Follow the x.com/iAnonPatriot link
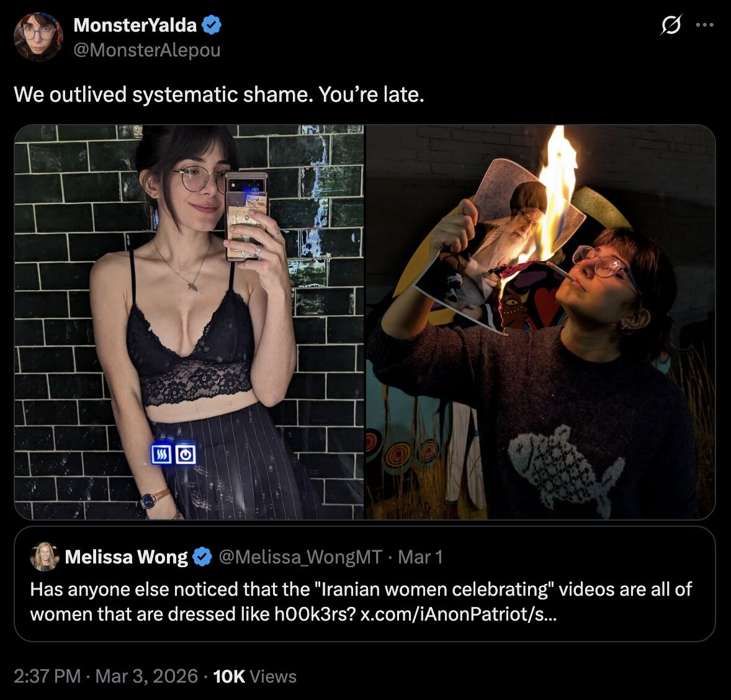The width and height of the screenshot is (731, 700). [459, 614]
